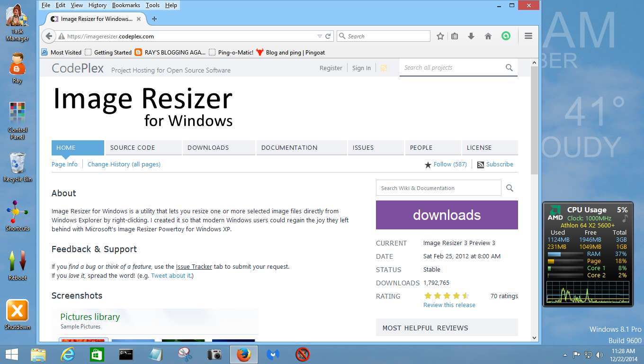Click the reload icon in the address bar
Screen dimensions: 644x364
pyautogui.click(x=328, y=36)
